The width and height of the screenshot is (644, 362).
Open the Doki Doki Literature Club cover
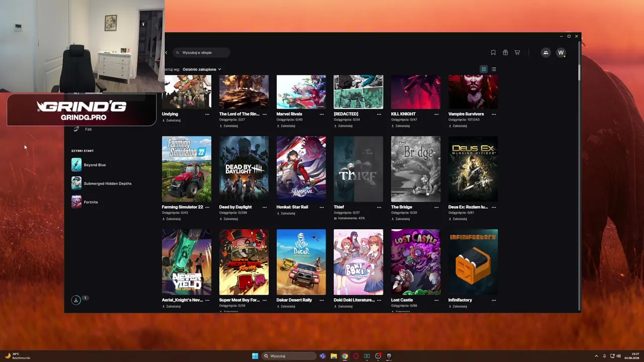pyautogui.click(x=358, y=262)
